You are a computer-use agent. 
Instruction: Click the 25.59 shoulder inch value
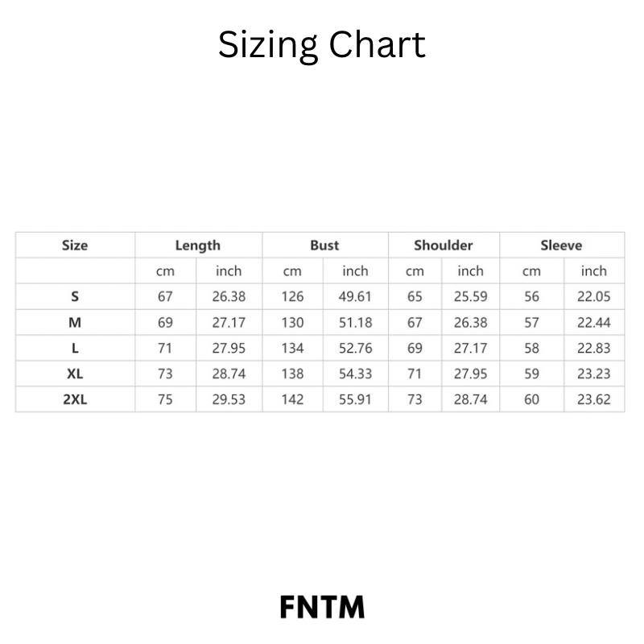click(x=471, y=296)
